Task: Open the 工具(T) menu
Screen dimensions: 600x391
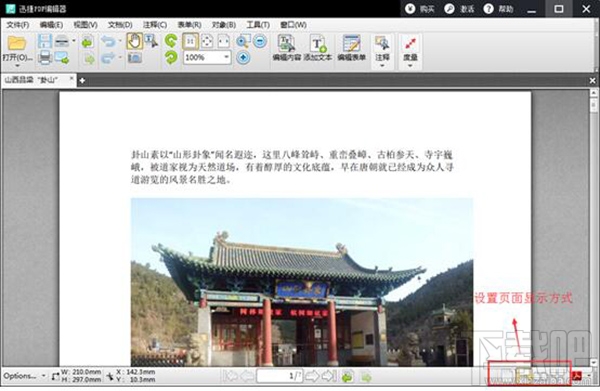Action: pyautogui.click(x=258, y=25)
